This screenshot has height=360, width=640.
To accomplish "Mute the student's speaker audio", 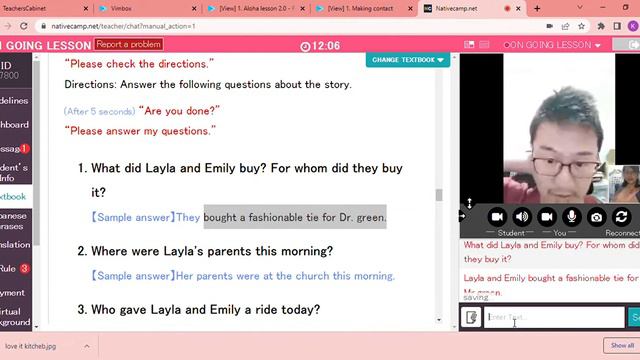I will 522,217.
